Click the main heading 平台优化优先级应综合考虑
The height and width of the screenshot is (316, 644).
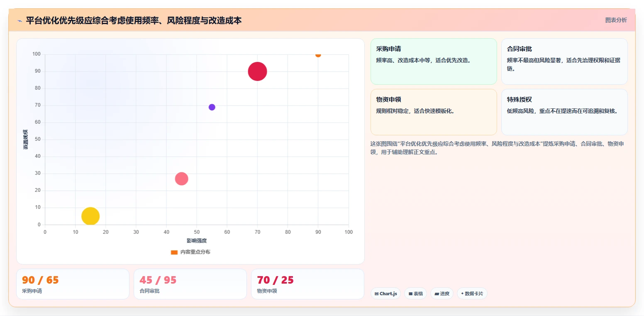click(x=134, y=20)
